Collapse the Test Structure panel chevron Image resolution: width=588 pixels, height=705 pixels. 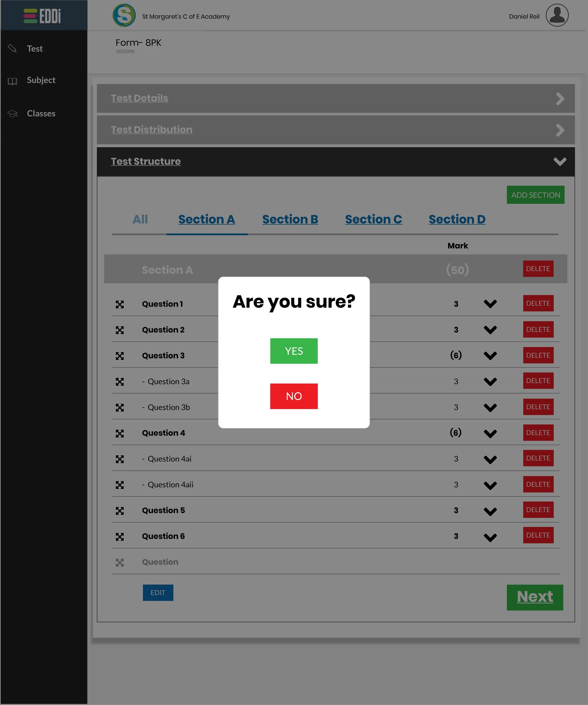560,162
